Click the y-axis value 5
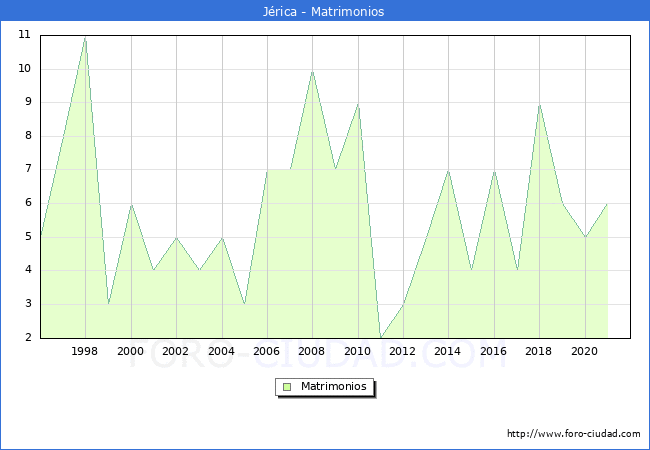Viewport: 650px width, 450px height. coord(28,237)
